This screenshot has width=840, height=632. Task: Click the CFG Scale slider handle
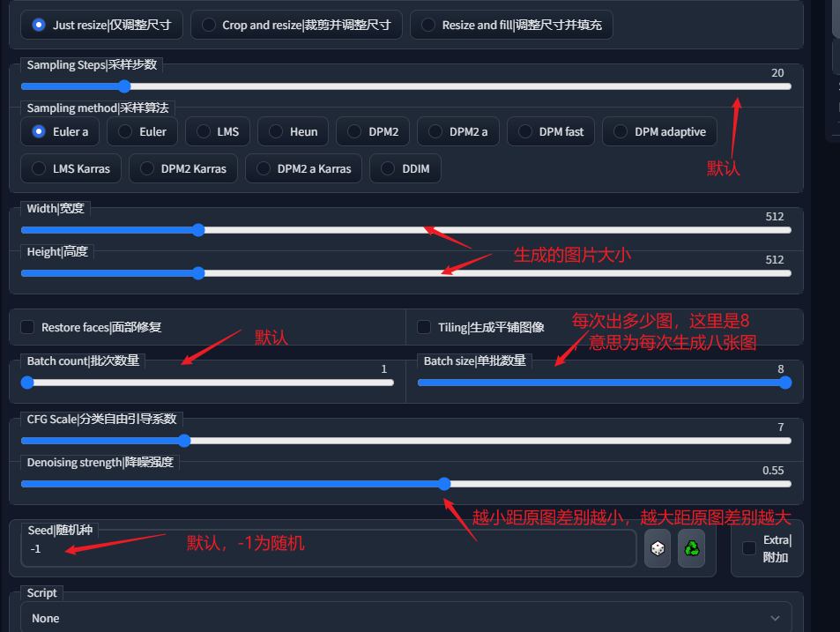tap(184, 441)
